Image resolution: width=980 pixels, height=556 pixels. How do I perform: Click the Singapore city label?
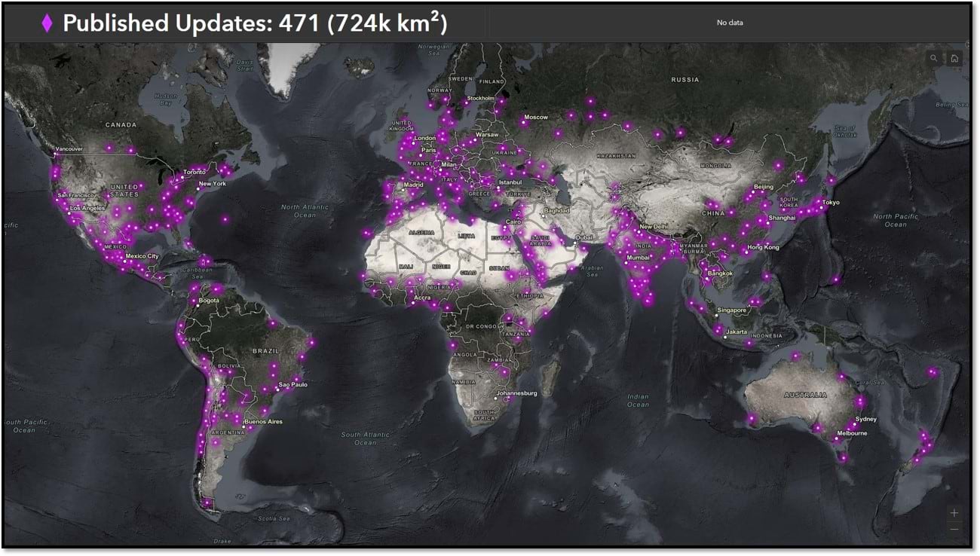point(732,310)
